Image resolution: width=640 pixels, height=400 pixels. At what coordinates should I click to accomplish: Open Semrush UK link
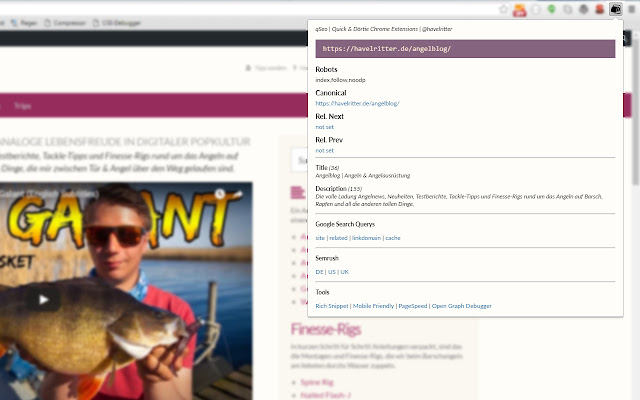tap(344, 272)
